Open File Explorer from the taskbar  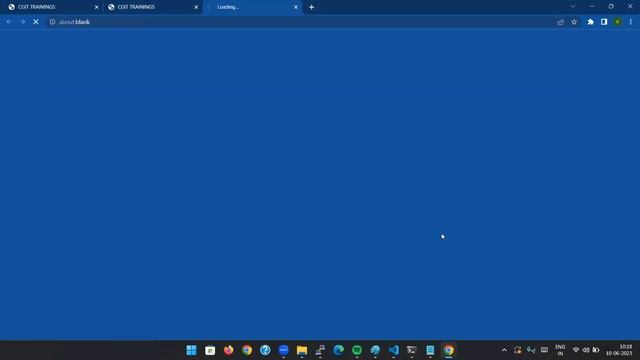pyautogui.click(x=302, y=350)
